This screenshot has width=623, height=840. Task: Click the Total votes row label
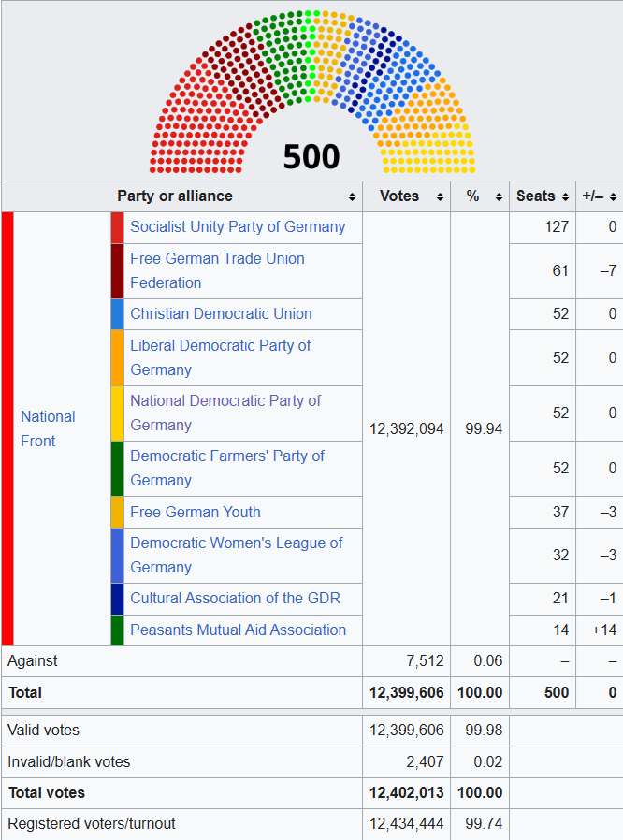tap(47, 793)
